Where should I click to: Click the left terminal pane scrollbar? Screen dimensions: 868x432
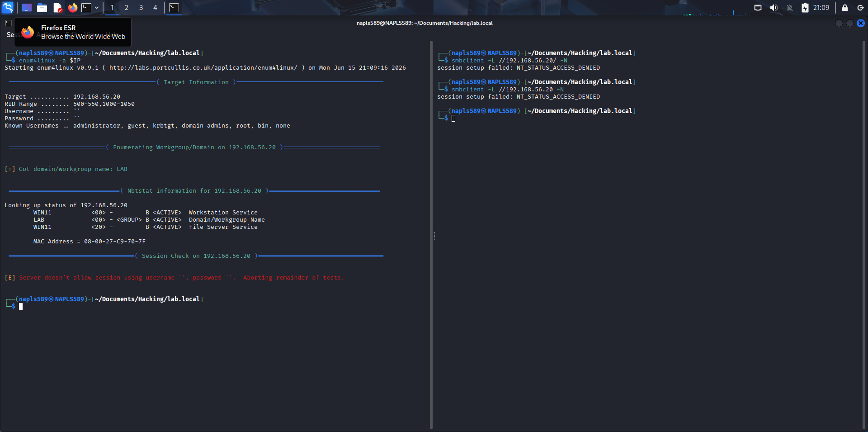[431, 235]
